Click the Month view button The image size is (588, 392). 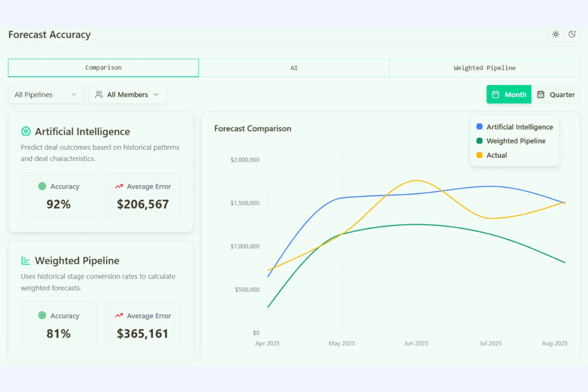[509, 94]
